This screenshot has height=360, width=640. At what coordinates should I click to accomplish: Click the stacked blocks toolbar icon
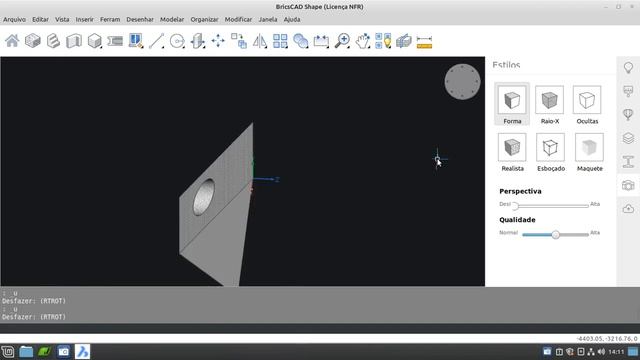coord(404,41)
